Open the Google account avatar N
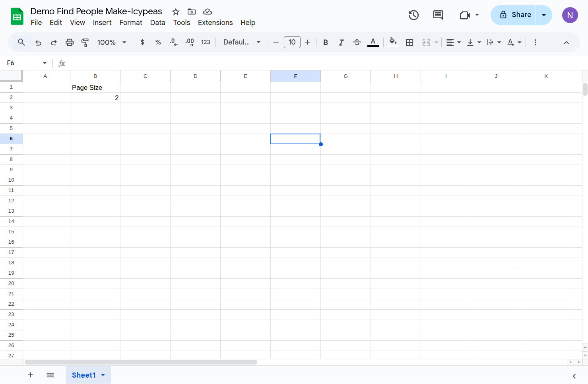 570,15
